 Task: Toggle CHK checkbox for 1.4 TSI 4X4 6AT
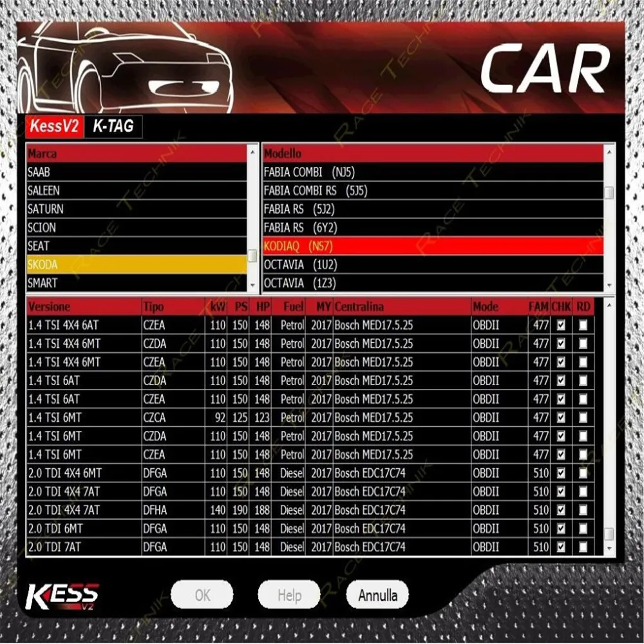561,325
